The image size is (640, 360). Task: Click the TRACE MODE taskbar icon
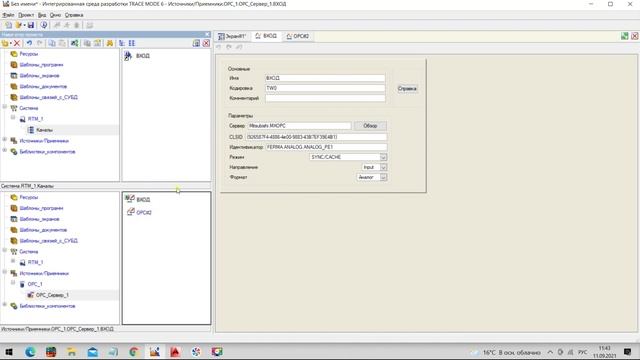(155, 352)
